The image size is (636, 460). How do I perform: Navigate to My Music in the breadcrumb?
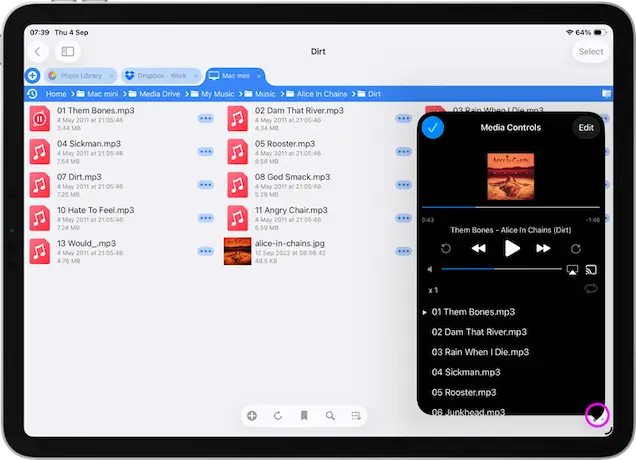pos(217,94)
